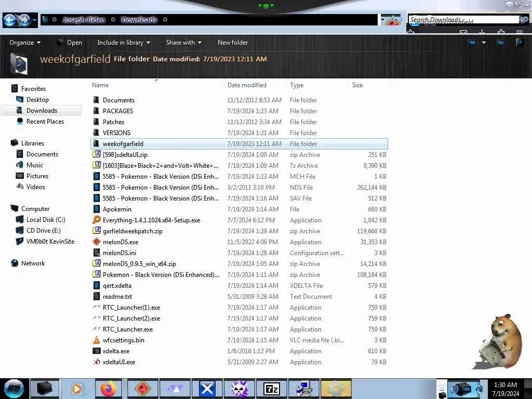Select [598]xdeltaUI.zip archive icon

(97, 154)
